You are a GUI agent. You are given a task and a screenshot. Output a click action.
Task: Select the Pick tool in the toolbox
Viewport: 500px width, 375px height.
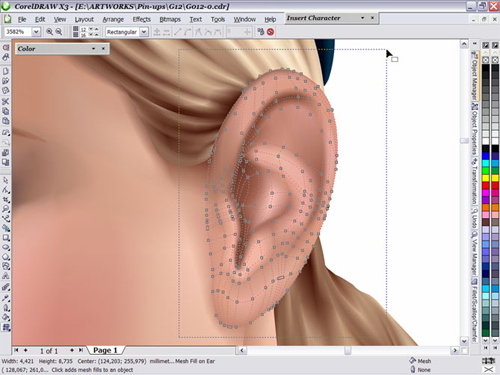tap(6, 180)
